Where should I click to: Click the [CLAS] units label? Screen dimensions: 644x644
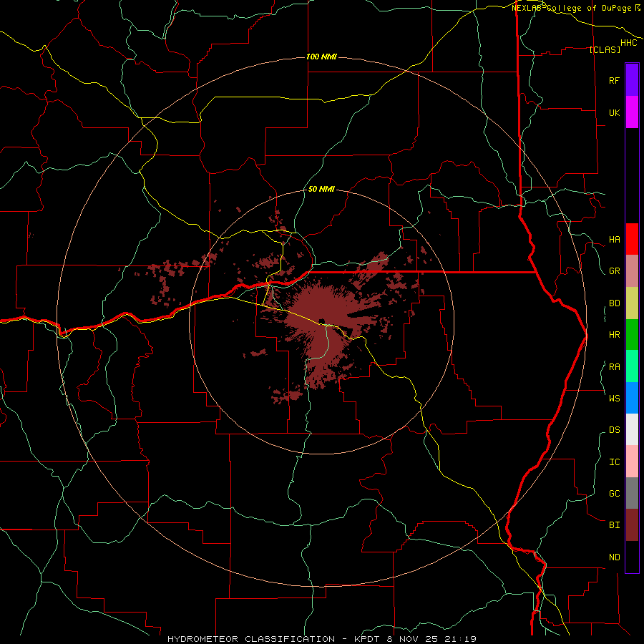pyautogui.click(x=605, y=49)
